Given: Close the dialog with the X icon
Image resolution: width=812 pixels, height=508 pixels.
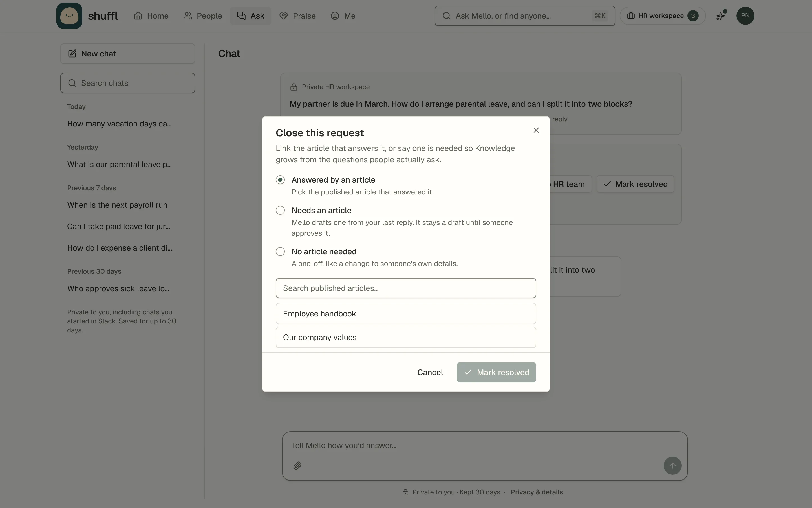Looking at the screenshot, I should point(536,130).
